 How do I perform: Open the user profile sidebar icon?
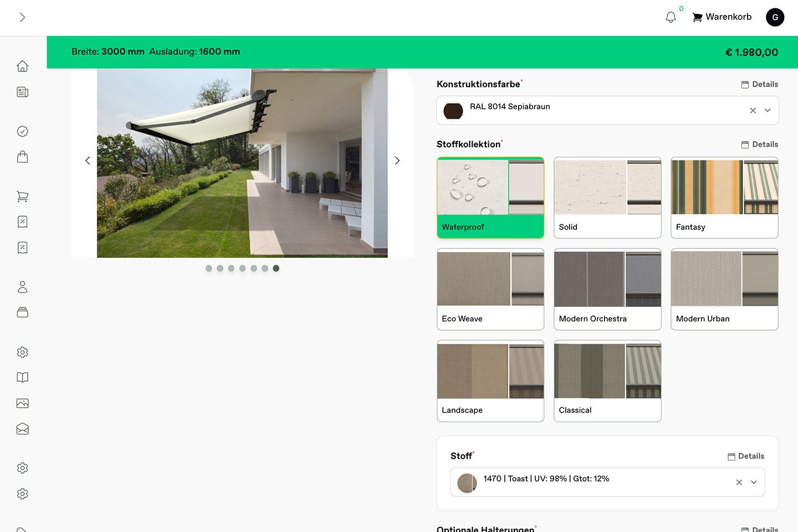[22, 287]
